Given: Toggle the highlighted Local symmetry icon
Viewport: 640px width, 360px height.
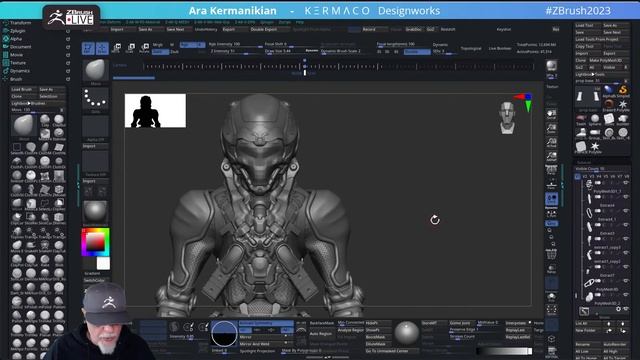Looking at the screenshot, I should pyautogui.click(x=551, y=200).
